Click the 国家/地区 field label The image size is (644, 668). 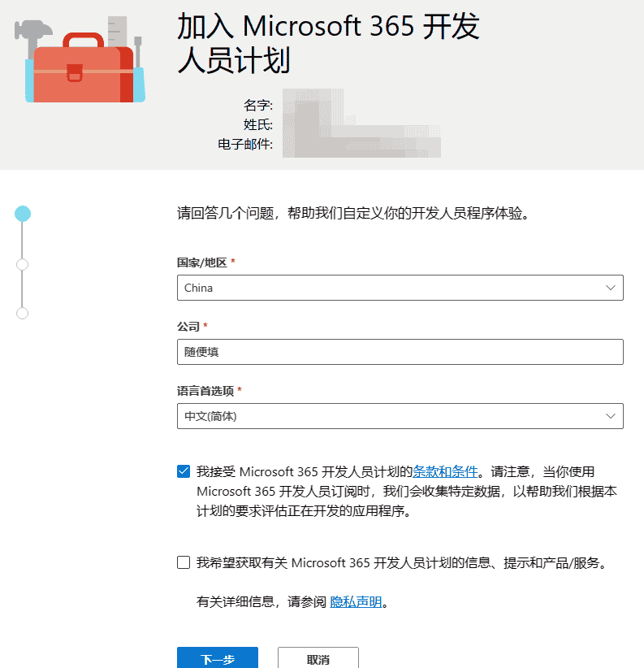coord(203,262)
